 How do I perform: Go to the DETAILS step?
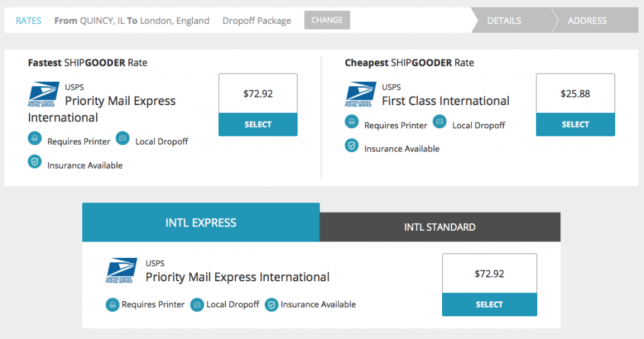tap(504, 21)
